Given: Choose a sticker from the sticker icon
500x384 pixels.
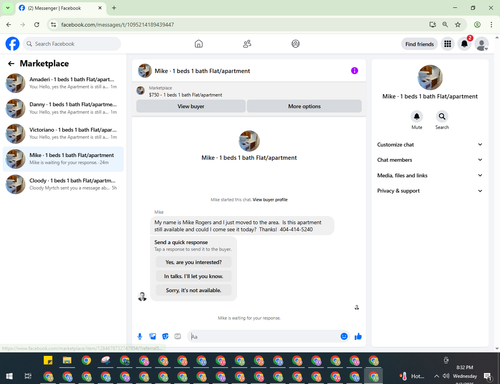Looking at the screenshot, I should 165,336.
